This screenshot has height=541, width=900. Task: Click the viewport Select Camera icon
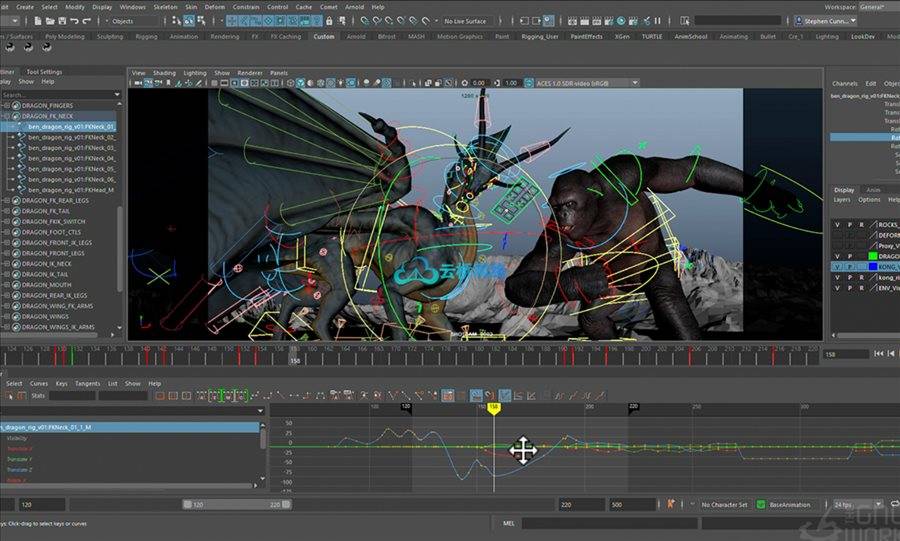coord(138,83)
